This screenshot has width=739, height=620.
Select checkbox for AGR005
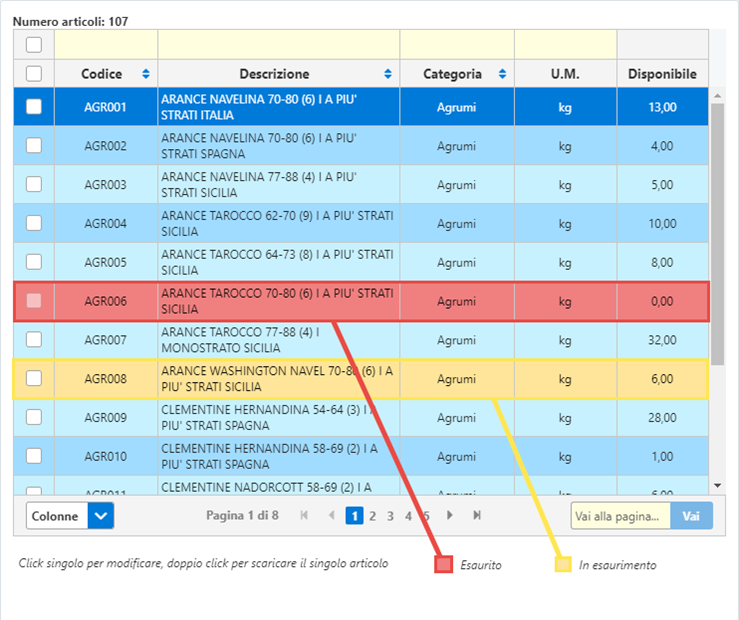pos(34,262)
